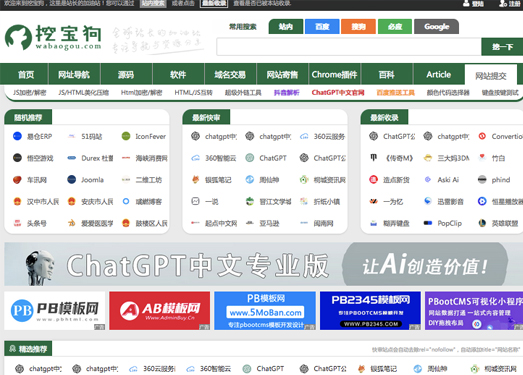
Task: Select the blue 百度 search tab
Action: (x=322, y=27)
